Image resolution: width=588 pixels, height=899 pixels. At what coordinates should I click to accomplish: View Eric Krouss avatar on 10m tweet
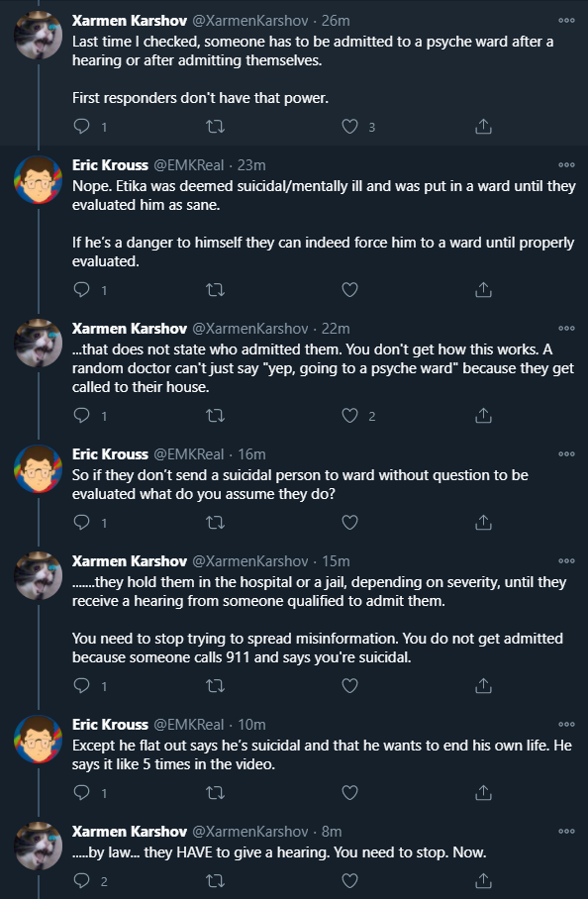pos(38,739)
